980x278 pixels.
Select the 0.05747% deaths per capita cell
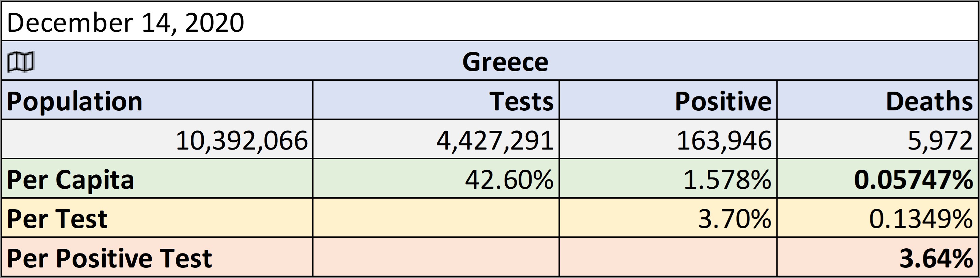878,179
